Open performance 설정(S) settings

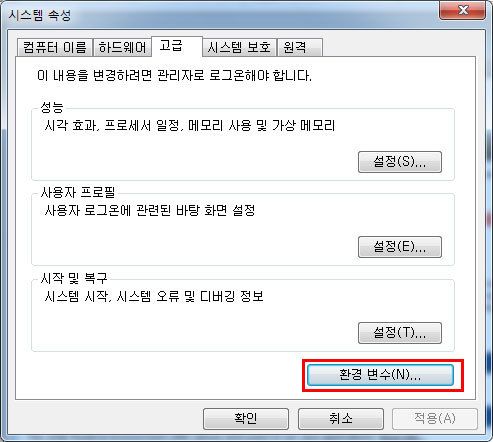point(400,162)
